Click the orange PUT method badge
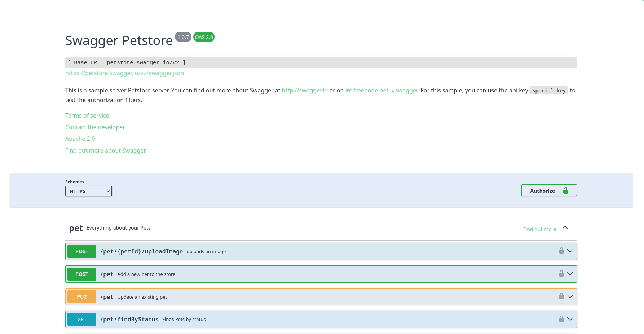The image size is (644, 334). tap(82, 297)
